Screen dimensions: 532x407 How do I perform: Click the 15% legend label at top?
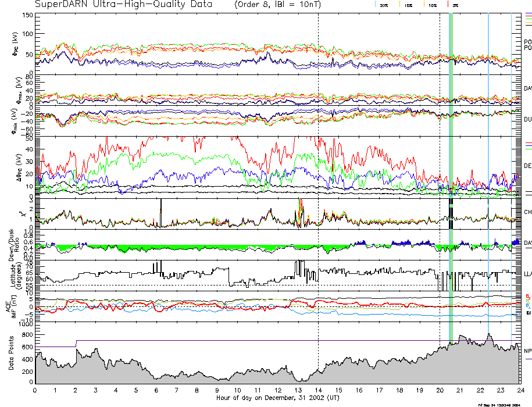coord(408,5)
